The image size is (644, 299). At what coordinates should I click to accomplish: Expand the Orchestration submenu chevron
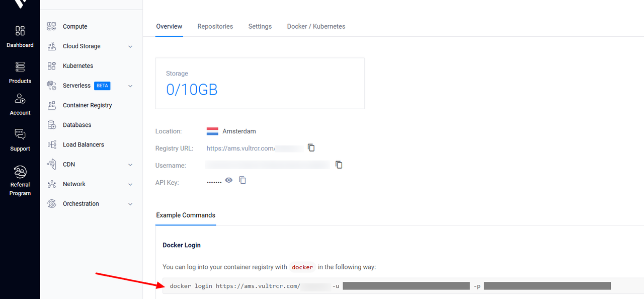pyautogui.click(x=130, y=204)
